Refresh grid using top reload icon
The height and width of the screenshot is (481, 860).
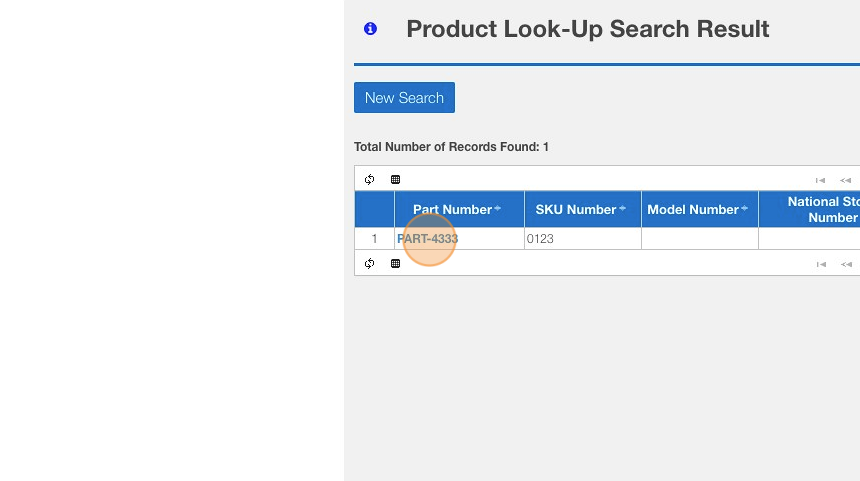[x=369, y=180]
